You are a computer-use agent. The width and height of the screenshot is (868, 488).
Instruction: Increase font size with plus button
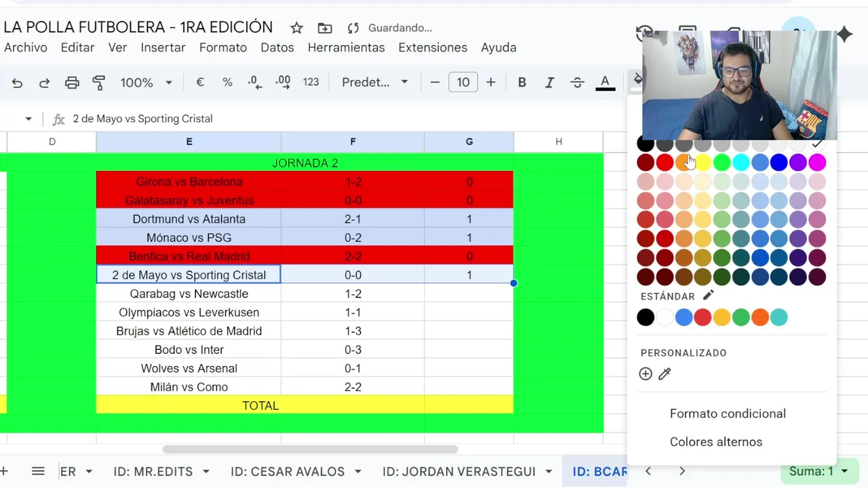[491, 82]
